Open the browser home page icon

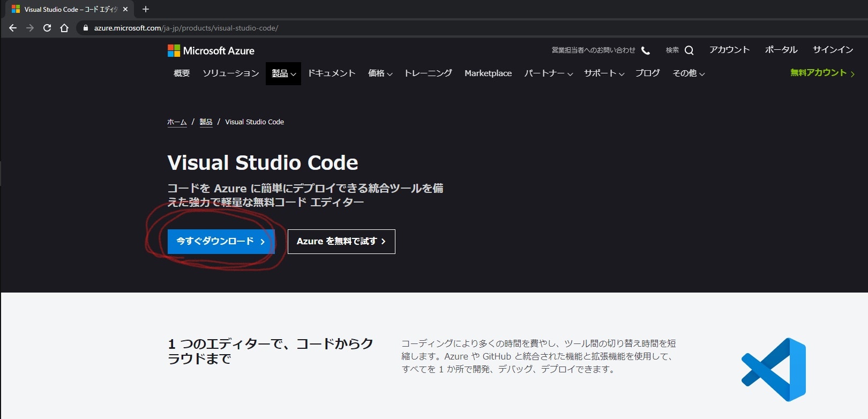coord(64,28)
